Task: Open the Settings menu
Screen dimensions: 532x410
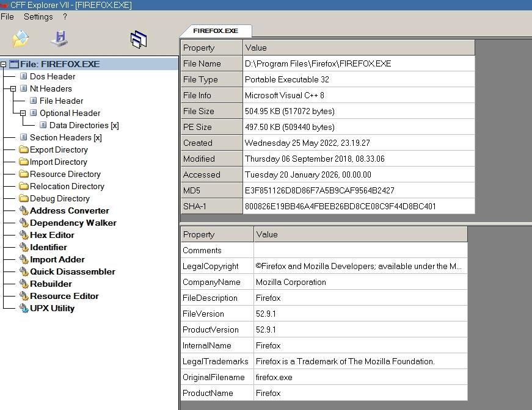Action: 38,16
